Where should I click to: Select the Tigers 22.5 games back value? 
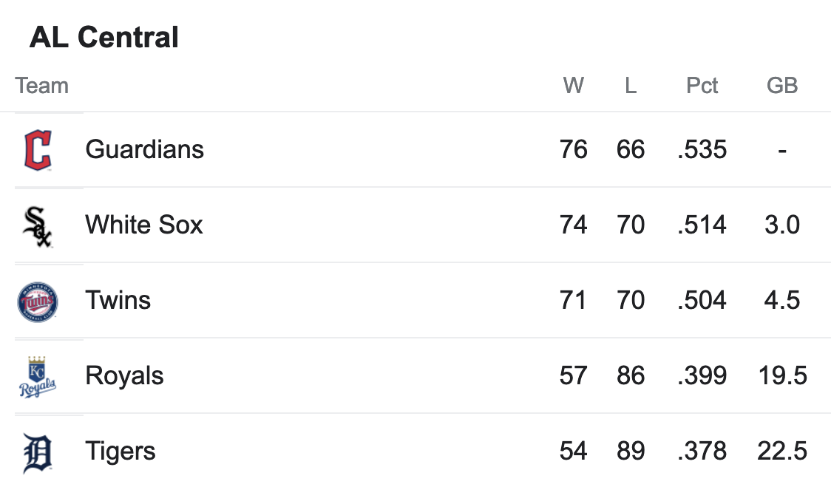(782, 452)
